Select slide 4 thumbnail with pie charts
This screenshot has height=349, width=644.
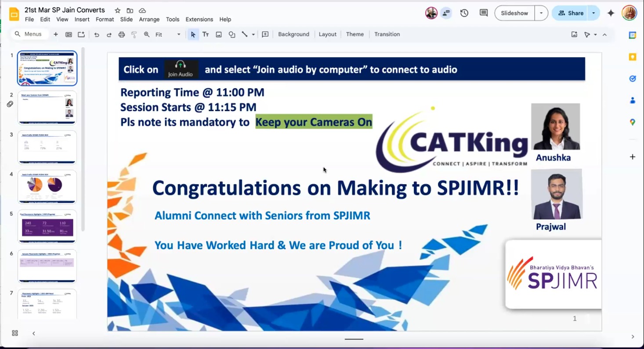pyautogui.click(x=47, y=187)
